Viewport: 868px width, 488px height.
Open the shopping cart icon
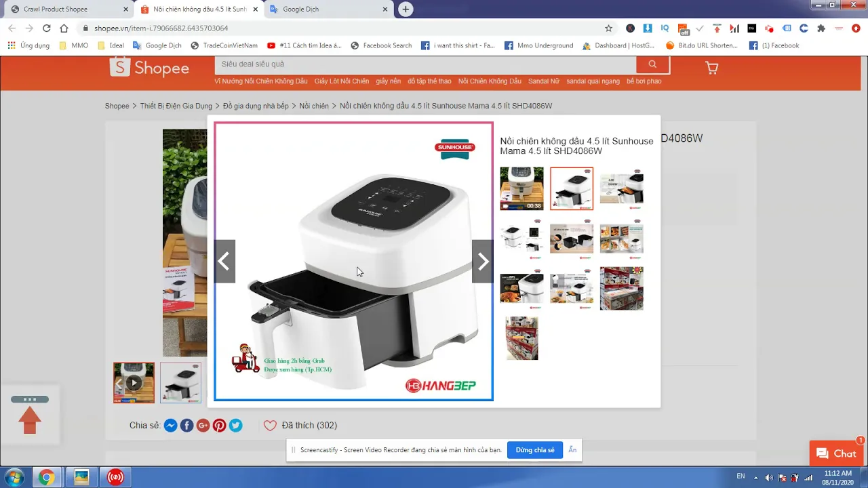[711, 68]
